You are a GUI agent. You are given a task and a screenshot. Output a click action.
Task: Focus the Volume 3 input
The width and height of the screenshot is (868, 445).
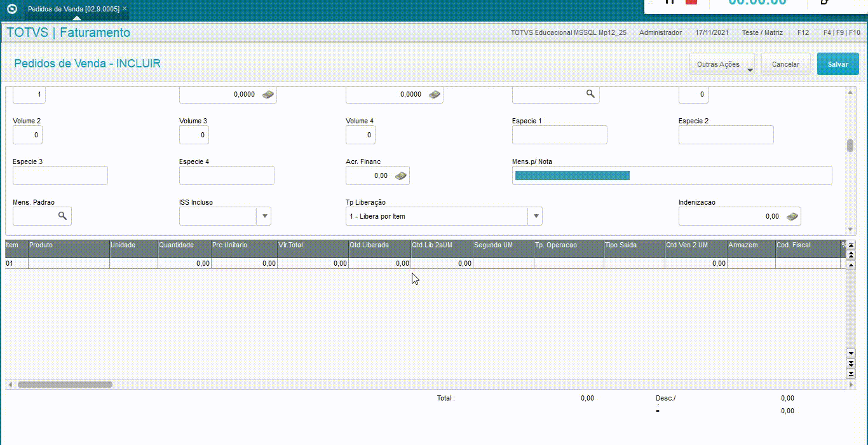tap(194, 135)
